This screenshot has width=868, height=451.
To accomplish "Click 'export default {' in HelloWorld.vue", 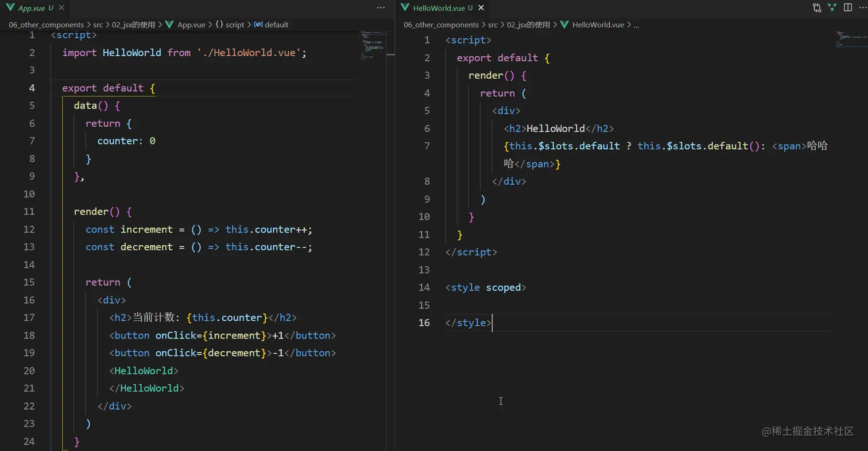I will (x=503, y=58).
